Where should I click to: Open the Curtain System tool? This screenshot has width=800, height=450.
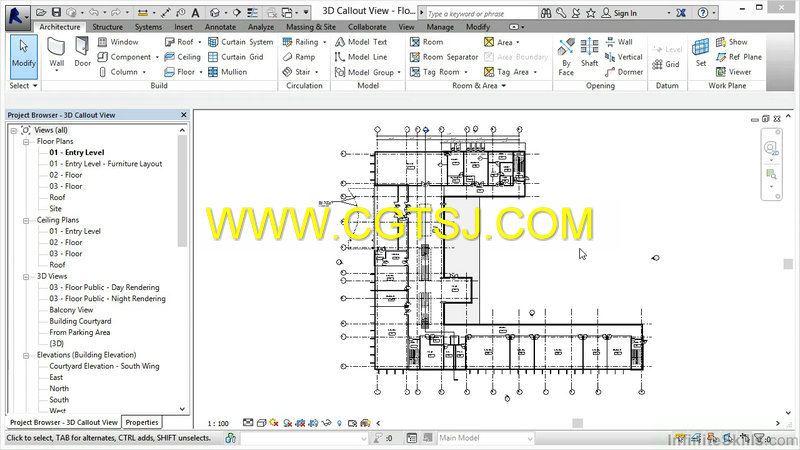coord(240,42)
